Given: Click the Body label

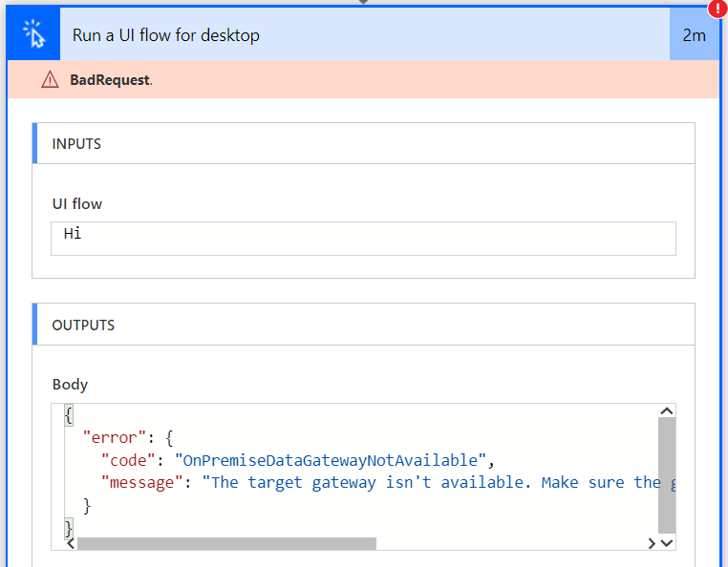Looking at the screenshot, I should point(70,384).
